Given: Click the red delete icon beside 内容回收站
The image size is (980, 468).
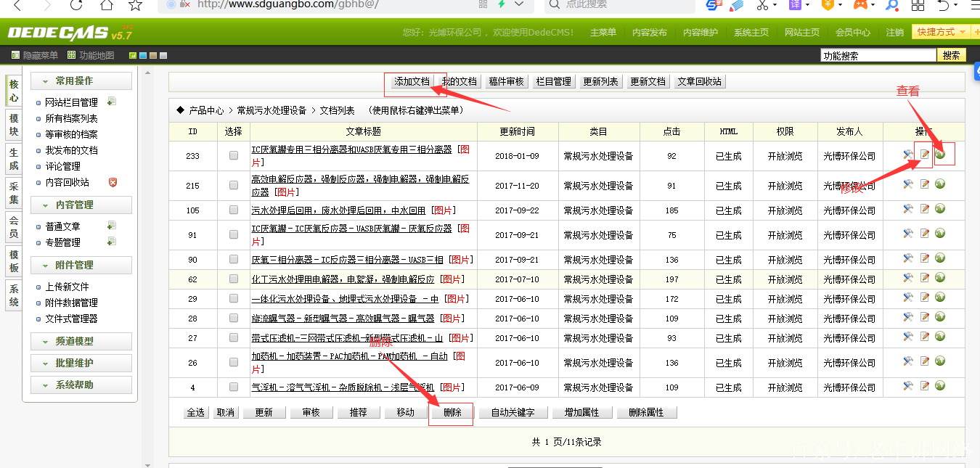Looking at the screenshot, I should pyautogui.click(x=113, y=183).
